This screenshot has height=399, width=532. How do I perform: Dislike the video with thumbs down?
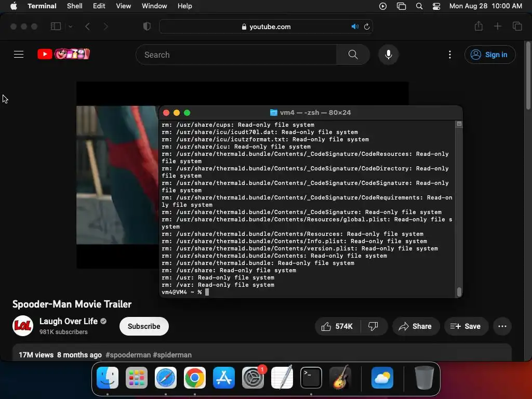click(x=373, y=326)
